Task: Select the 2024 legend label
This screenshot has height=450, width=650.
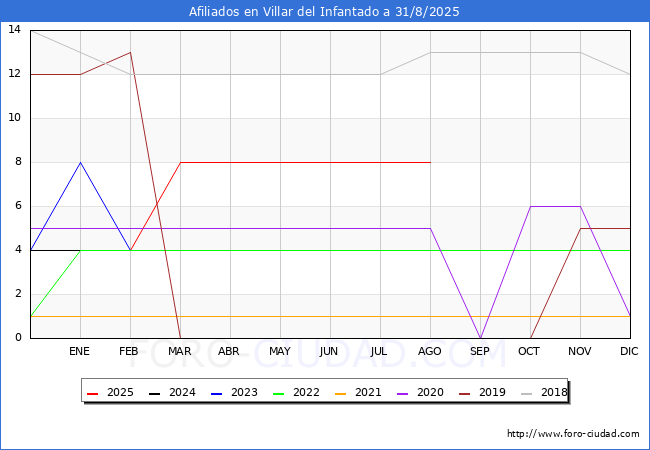Action: 182,392
